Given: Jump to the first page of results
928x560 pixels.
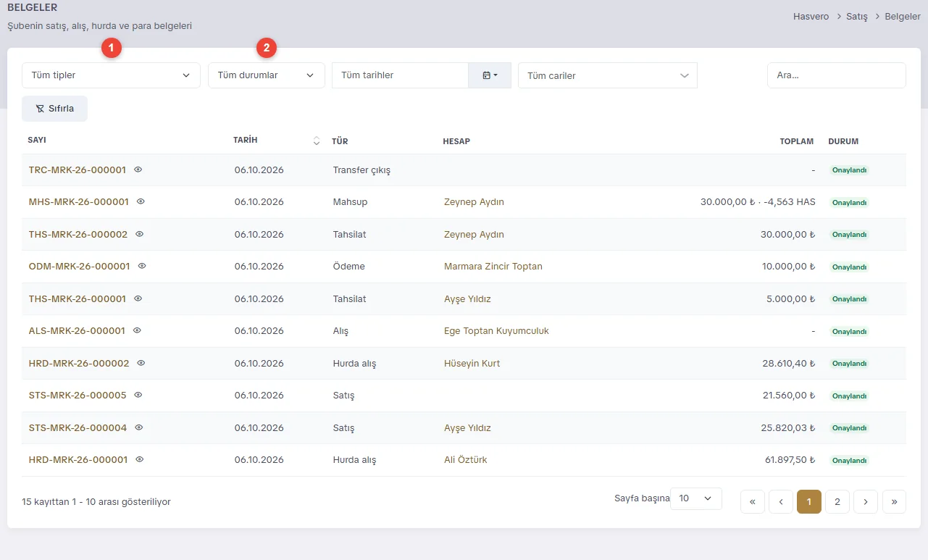Looking at the screenshot, I should tap(753, 501).
